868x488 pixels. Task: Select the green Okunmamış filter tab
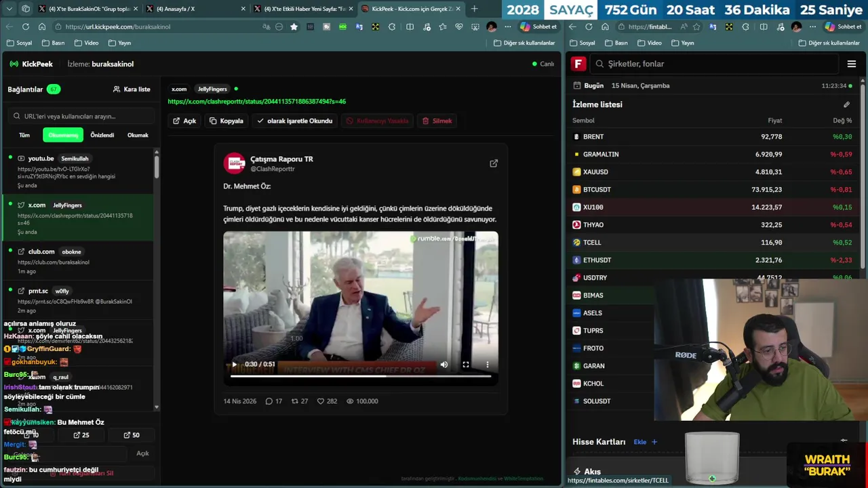tap(63, 135)
